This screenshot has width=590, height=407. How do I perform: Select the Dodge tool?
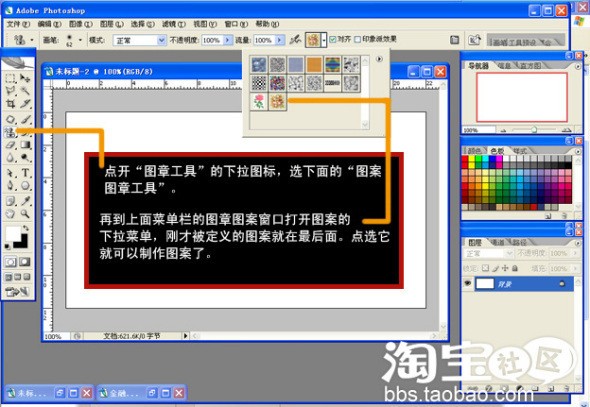coord(25,158)
